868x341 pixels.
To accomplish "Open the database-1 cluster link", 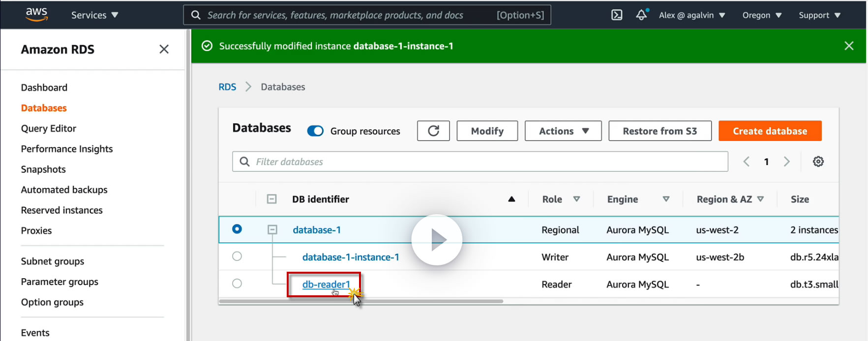I will coord(317,229).
